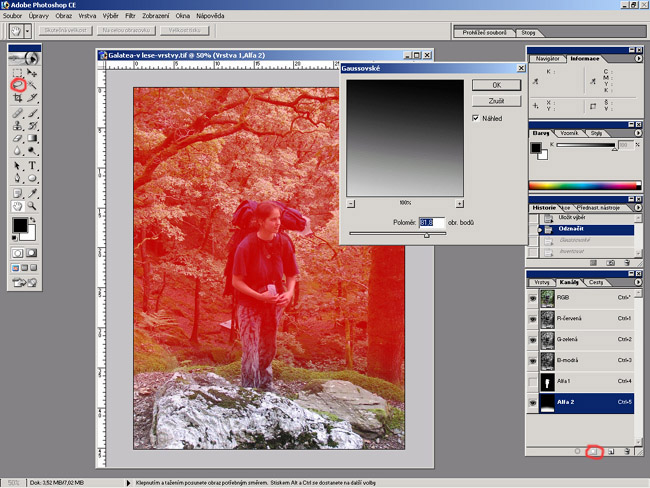Screen dimensions: 650x488
Task: Open the Filtr menu
Action: pos(131,17)
